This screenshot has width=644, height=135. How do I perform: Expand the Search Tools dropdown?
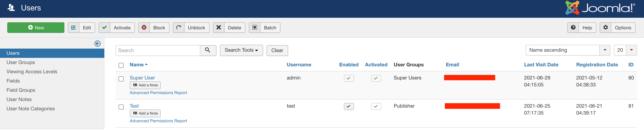tap(241, 50)
